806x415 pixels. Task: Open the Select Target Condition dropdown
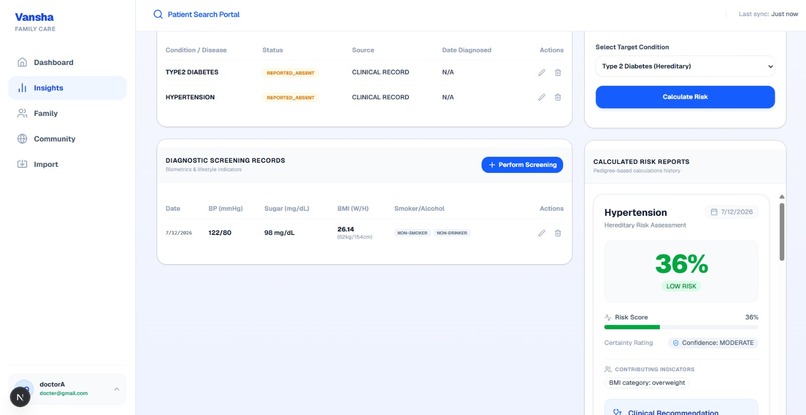tap(685, 66)
